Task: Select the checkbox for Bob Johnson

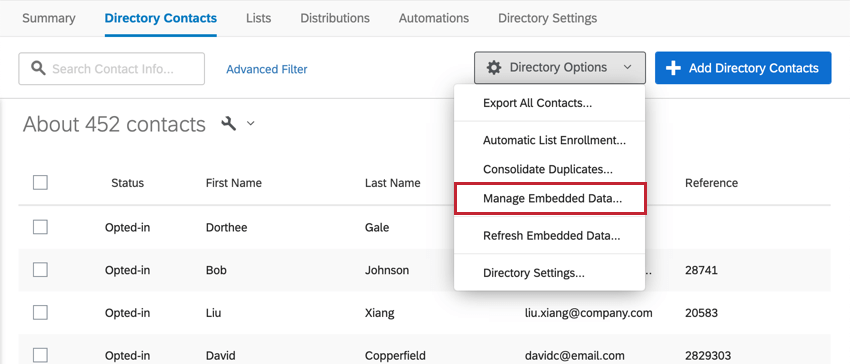Action: click(40, 270)
